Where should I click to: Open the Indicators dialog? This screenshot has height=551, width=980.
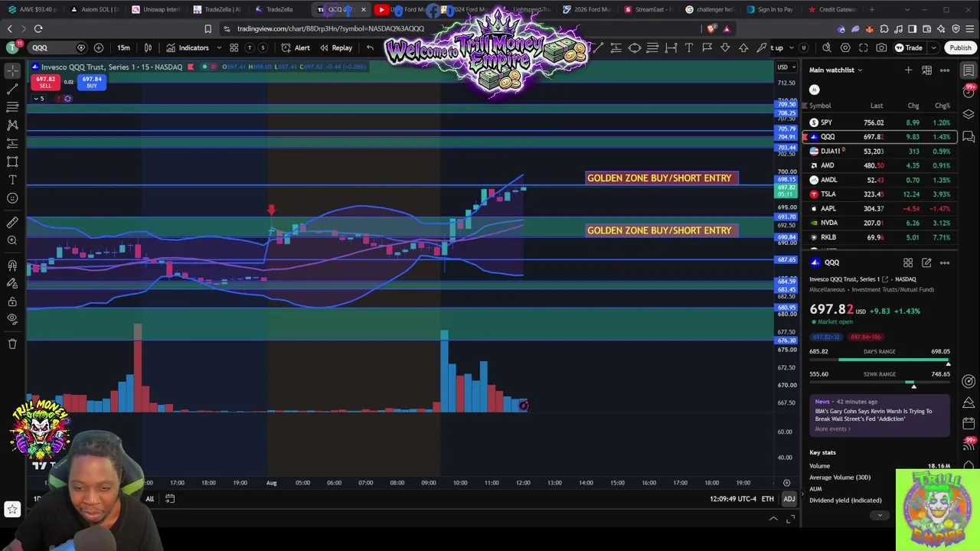tap(188, 47)
